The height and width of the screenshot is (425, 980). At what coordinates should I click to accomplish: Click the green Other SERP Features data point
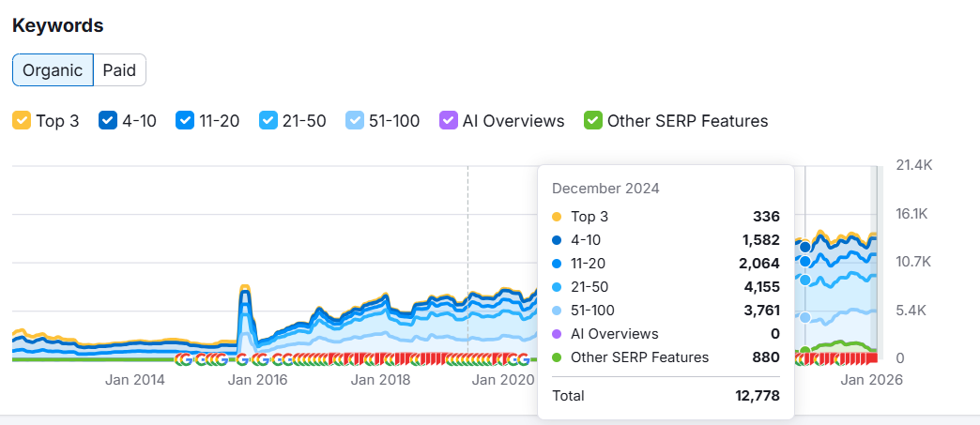point(804,352)
